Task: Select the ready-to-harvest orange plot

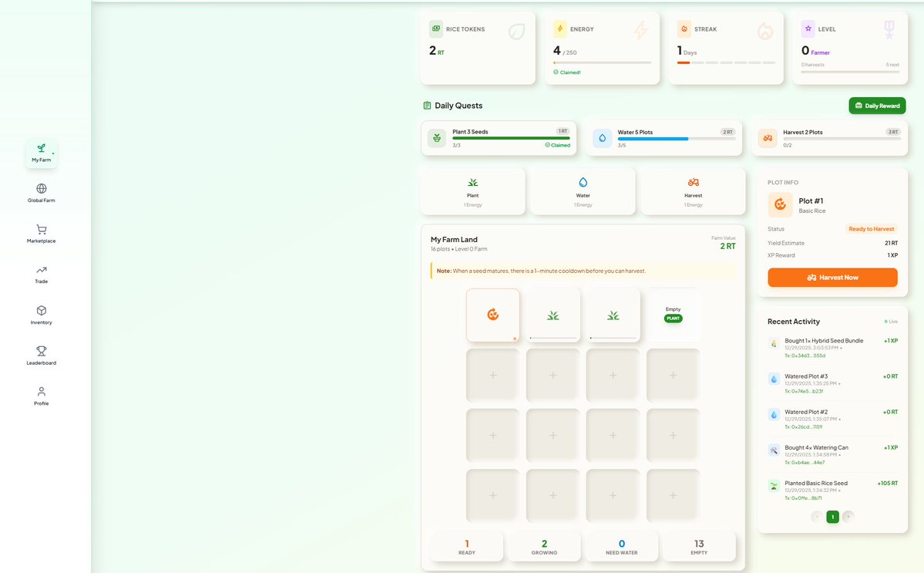Action: click(492, 315)
